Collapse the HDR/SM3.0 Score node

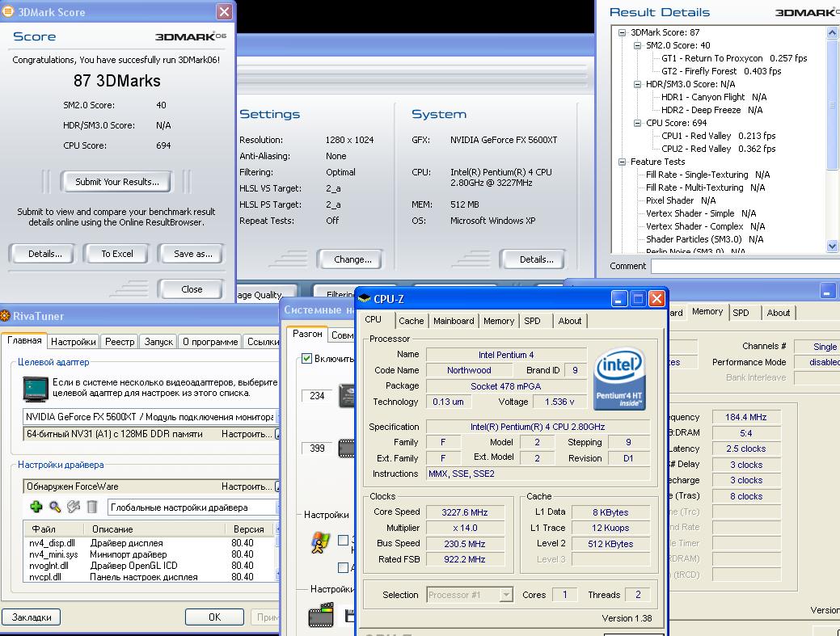pos(638,84)
